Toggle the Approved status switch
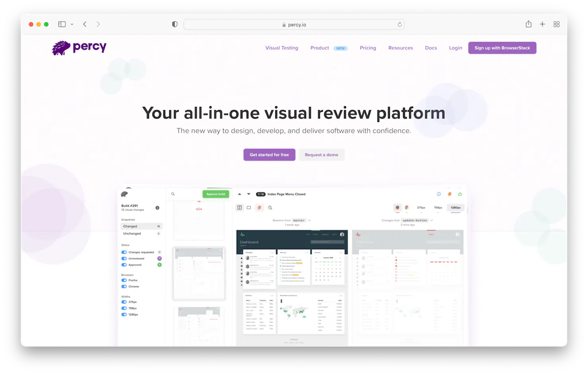The image size is (588, 374). coord(124,265)
